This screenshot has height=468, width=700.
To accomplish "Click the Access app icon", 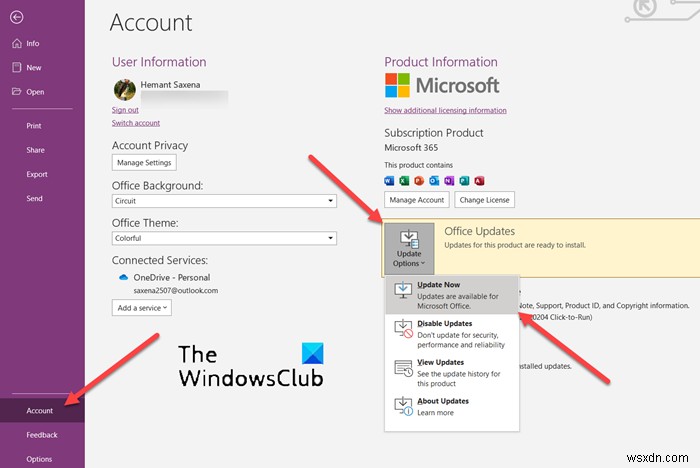I will pos(479,180).
